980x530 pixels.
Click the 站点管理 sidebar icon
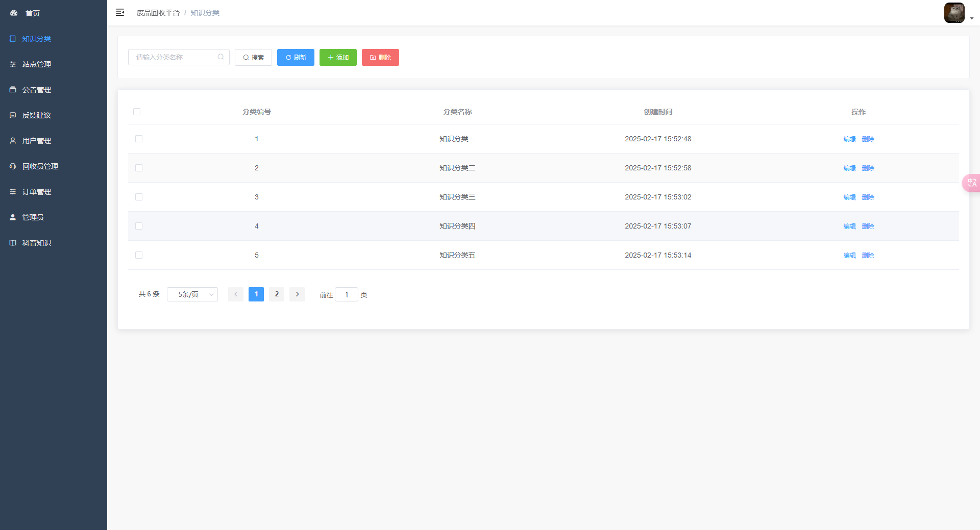[13, 64]
